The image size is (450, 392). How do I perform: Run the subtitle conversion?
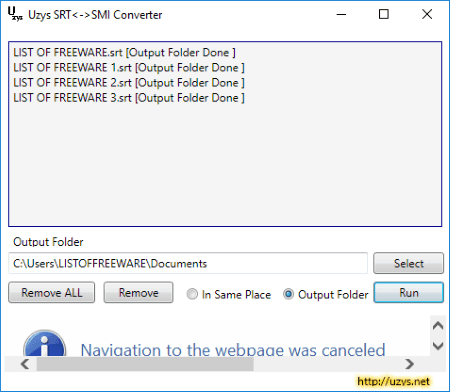[409, 293]
